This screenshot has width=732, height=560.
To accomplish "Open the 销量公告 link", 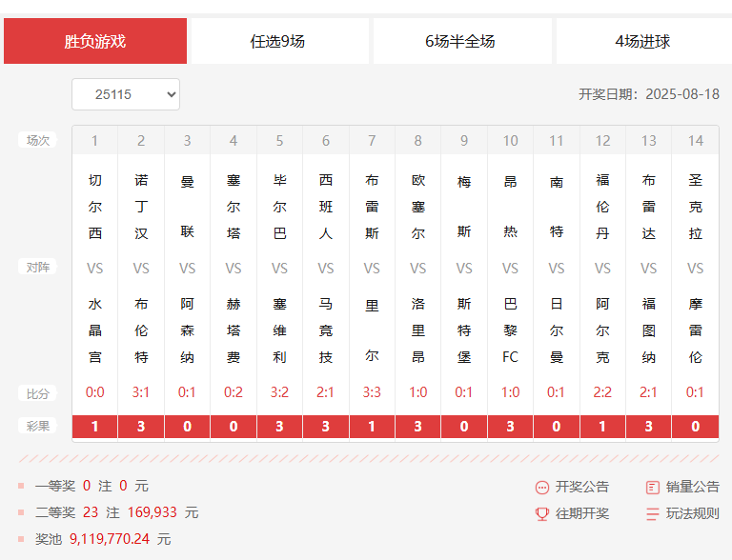I will [x=693, y=487].
